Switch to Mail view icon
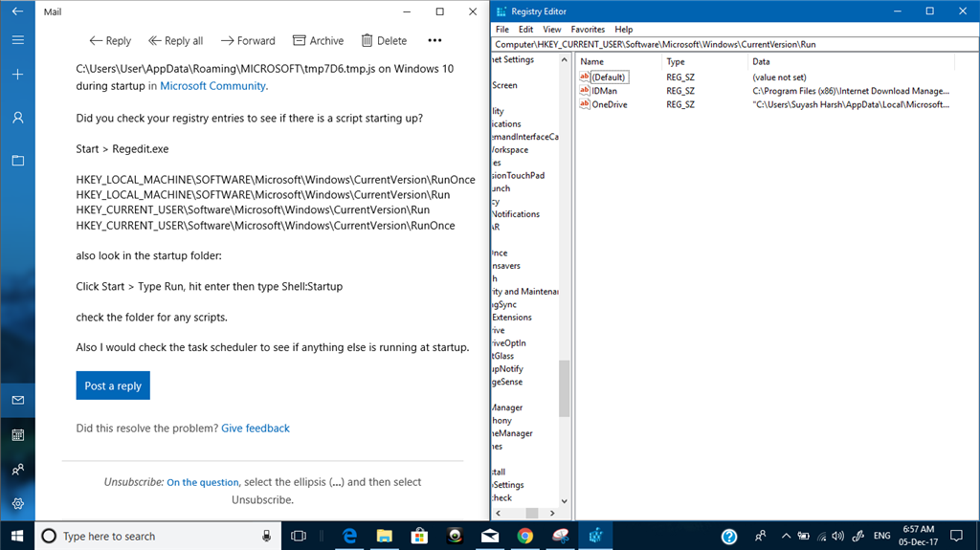Image resolution: width=980 pixels, height=550 pixels. (x=17, y=400)
